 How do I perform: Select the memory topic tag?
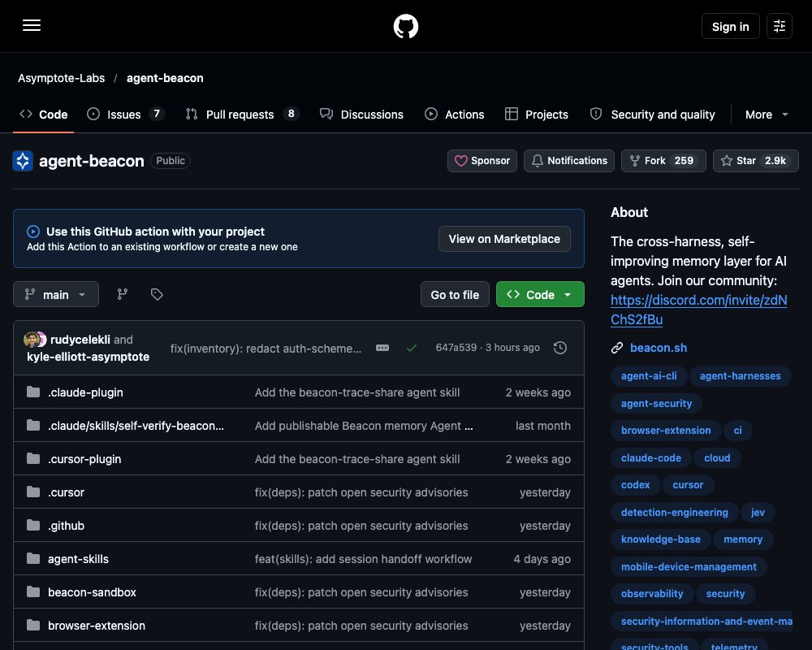pyautogui.click(x=743, y=539)
